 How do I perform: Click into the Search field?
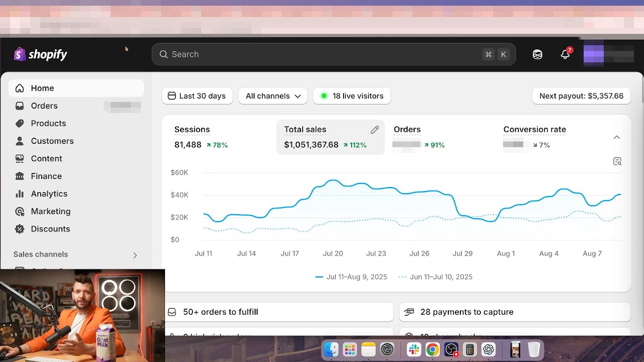click(334, 54)
